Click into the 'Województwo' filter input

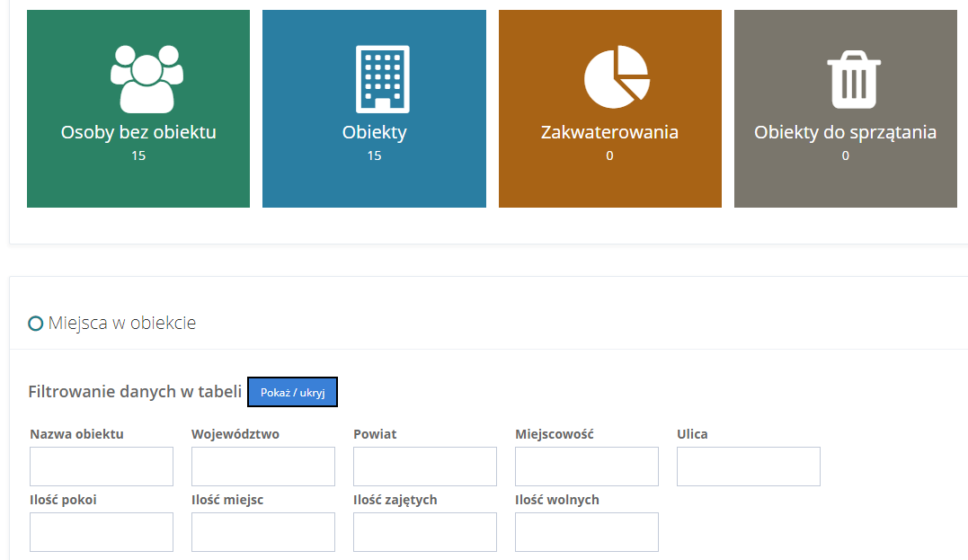(263, 467)
